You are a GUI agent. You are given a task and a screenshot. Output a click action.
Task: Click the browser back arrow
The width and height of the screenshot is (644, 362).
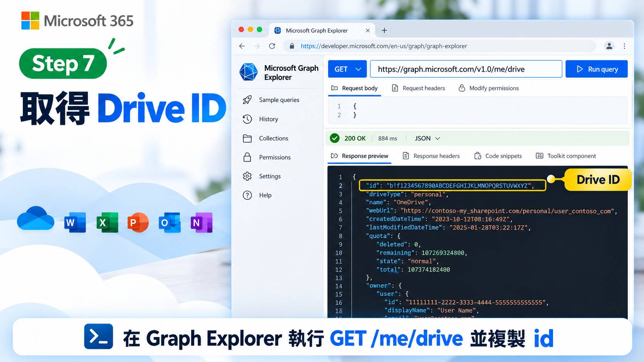242,46
